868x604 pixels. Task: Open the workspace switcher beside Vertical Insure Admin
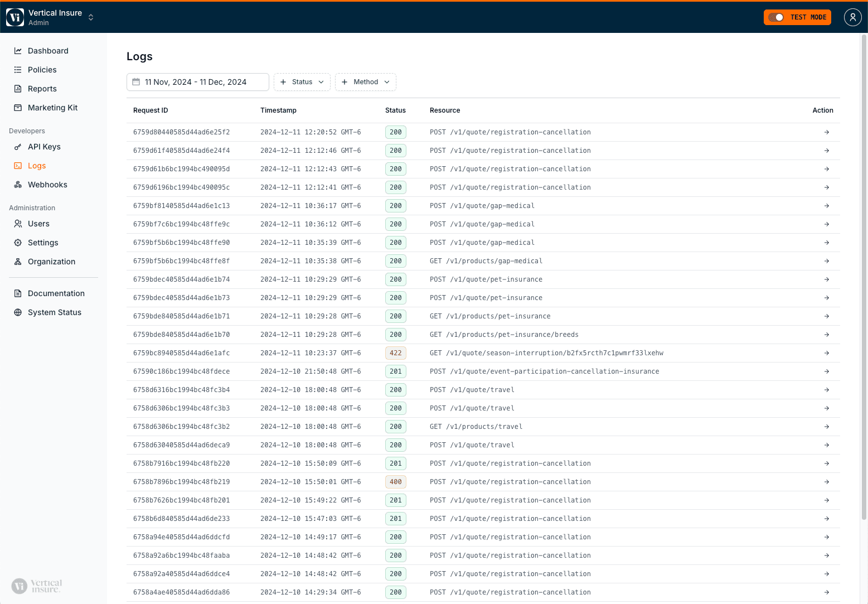click(x=91, y=17)
